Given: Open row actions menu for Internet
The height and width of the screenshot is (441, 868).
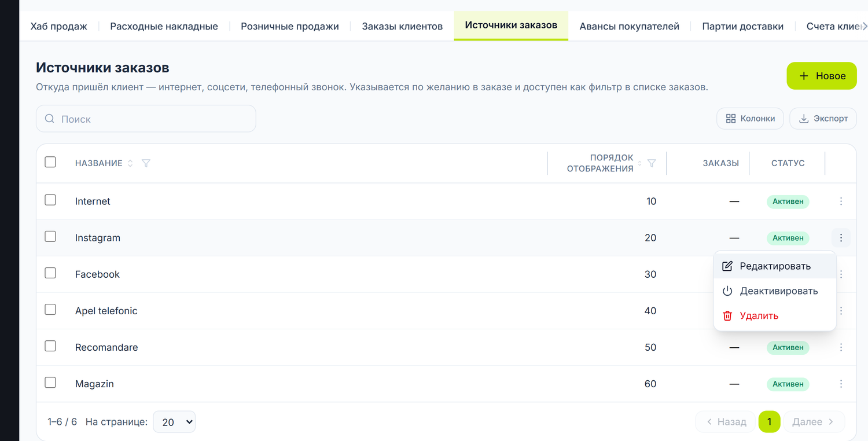Looking at the screenshot, I should tap(841, 201).
